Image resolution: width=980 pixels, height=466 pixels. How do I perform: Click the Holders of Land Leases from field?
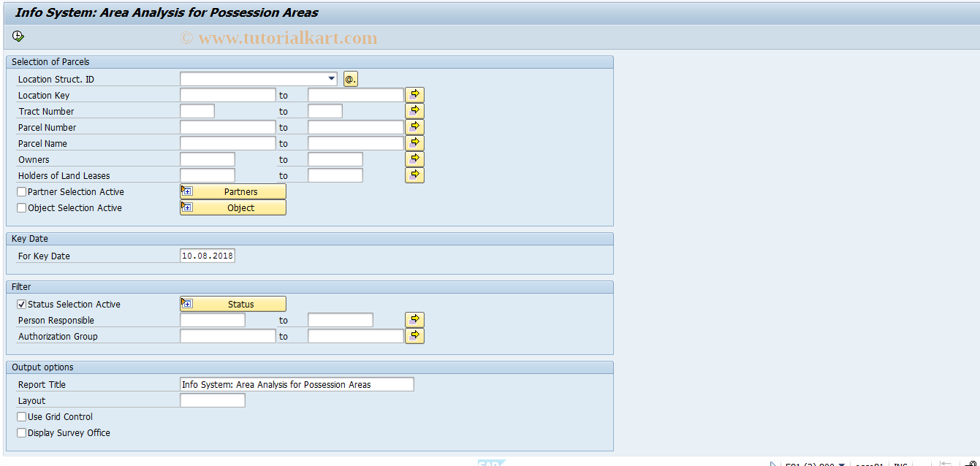point(208,175)
